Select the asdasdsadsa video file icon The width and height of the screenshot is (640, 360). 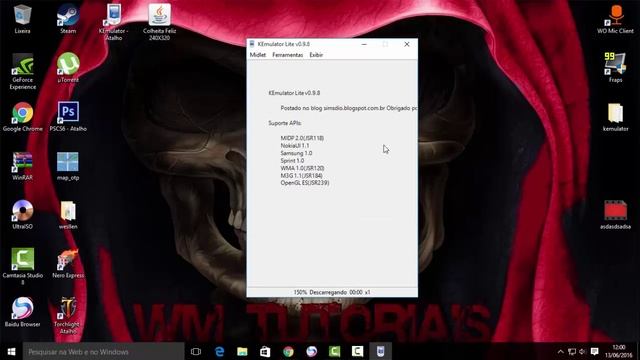point(616,215)
